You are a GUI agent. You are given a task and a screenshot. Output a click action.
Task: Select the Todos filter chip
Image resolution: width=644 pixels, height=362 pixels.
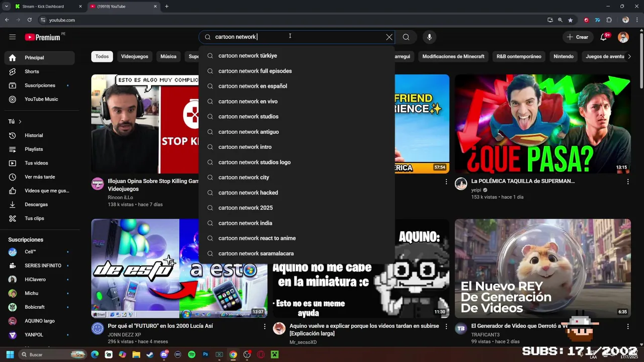click(x=102, y=56)
